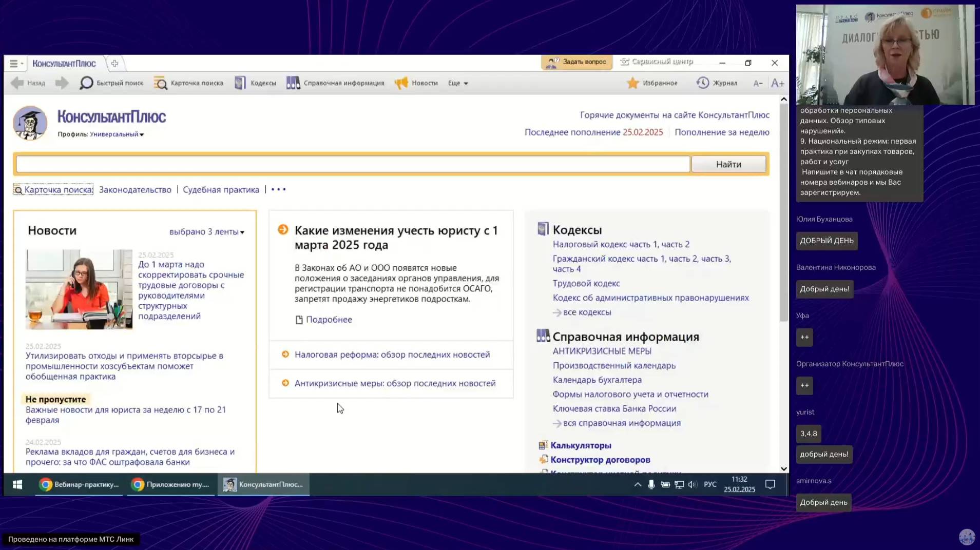Increase font size with A+
Screen dimensions: 980x550
(x=777, y=83)
